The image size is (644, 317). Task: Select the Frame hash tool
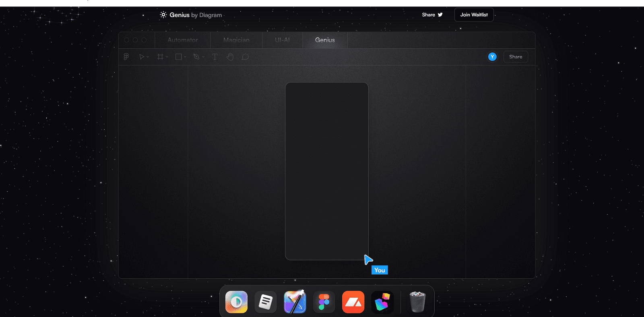[160, 57]
